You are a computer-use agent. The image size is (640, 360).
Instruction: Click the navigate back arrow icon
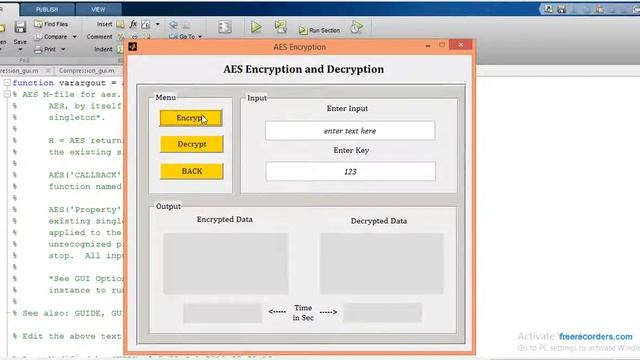pos(173,24)
